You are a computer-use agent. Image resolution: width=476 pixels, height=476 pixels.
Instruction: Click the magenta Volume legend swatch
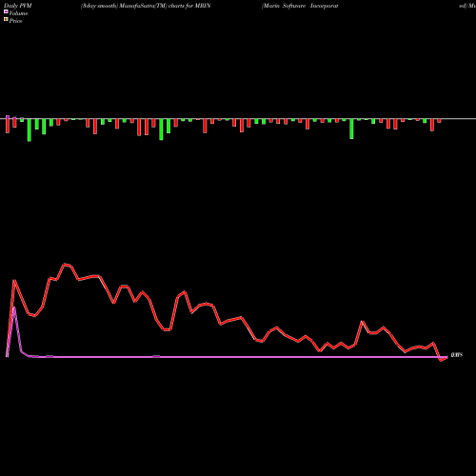coord(6,12)
